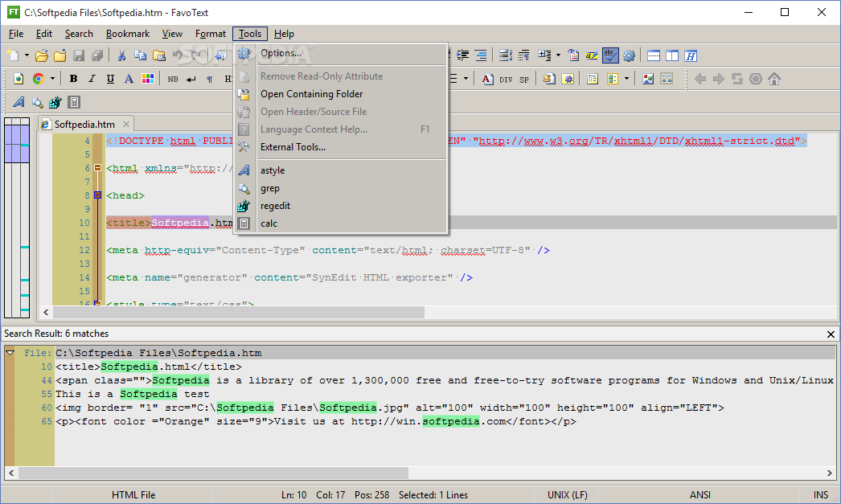The width and height of the screenshot is (841, 504).
Task: Toggle the yellow highlighter marker icon
Action: 592,55
